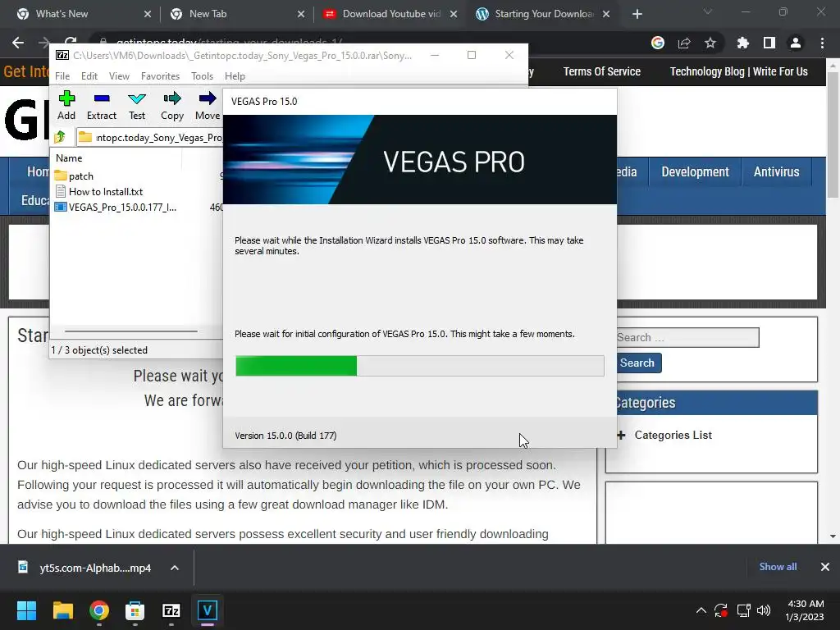
Task: Open the Antivirus category menu
Action: [x=776, y=171]
